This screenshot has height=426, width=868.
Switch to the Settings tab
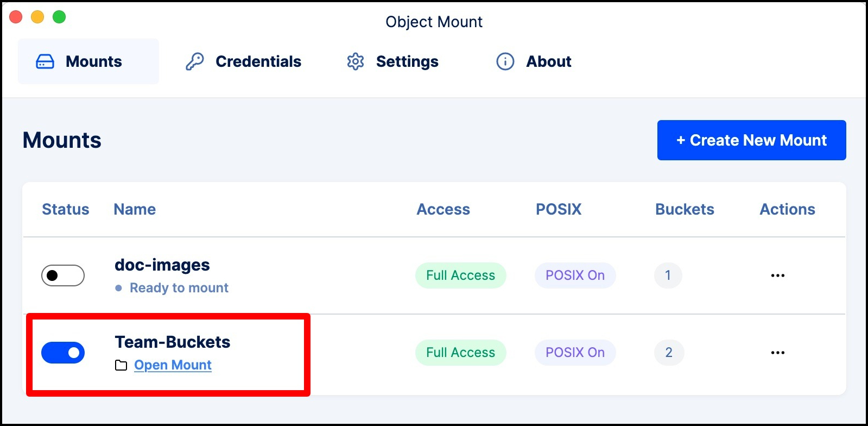point(407,61)
